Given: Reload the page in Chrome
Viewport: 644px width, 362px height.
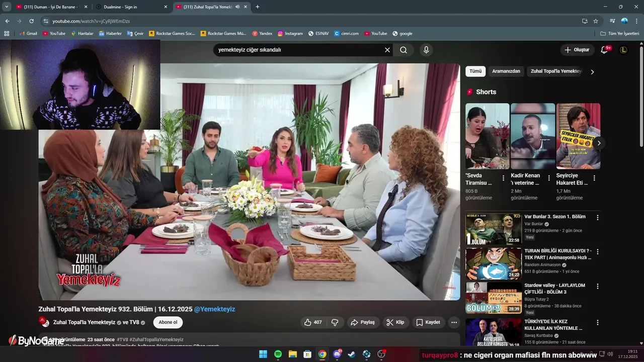Looking at the screenshot, I should [x=31, y=21].
